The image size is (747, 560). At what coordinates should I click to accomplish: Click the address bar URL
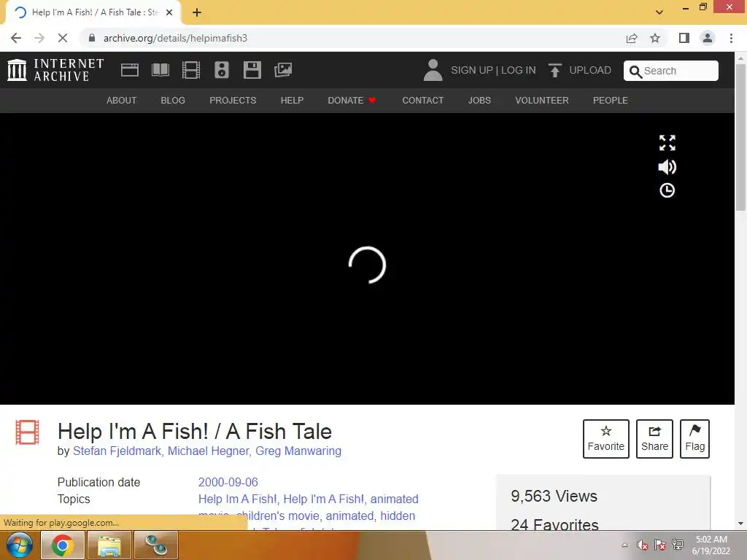point(175,38)
